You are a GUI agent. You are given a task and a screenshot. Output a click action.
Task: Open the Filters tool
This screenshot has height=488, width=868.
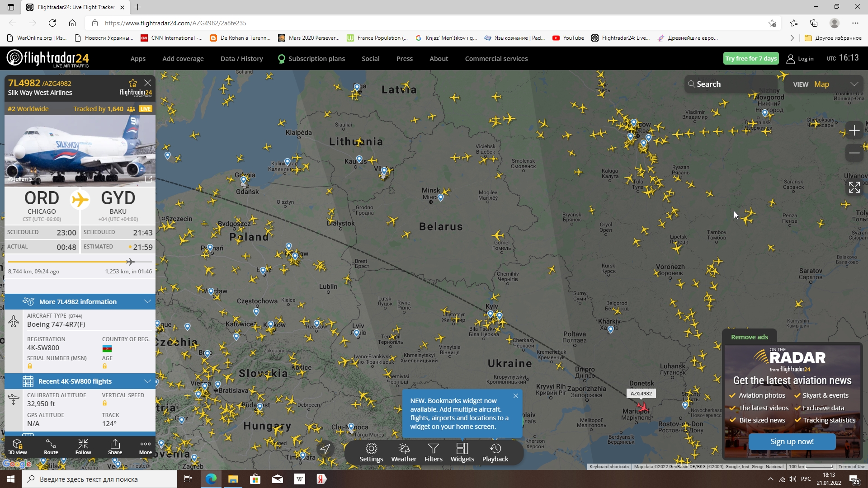click(433, 452)
